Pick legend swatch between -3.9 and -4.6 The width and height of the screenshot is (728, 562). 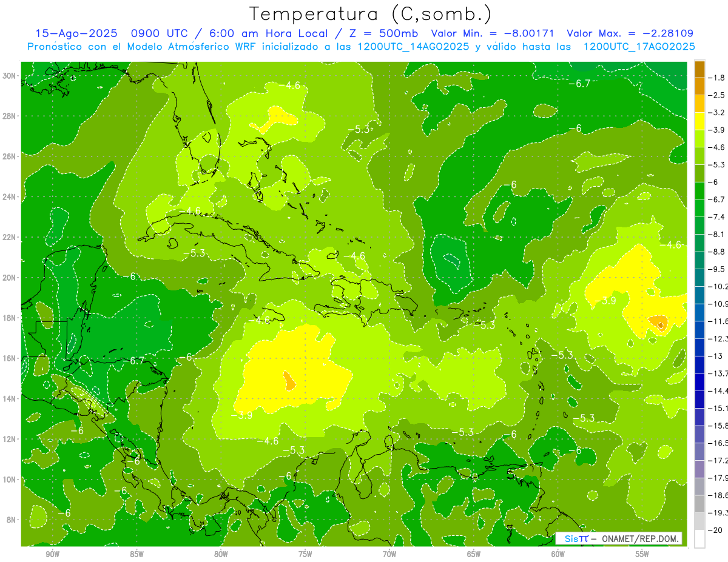pos(699,138)
